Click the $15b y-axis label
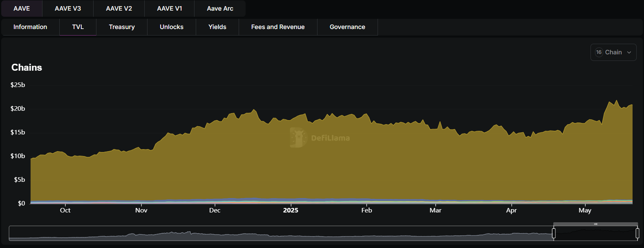 click(x=18, y=132)
